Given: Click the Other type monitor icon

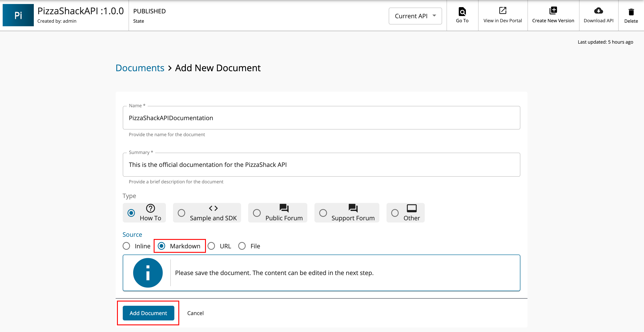Looking at the screenshot, I should 411,208.
